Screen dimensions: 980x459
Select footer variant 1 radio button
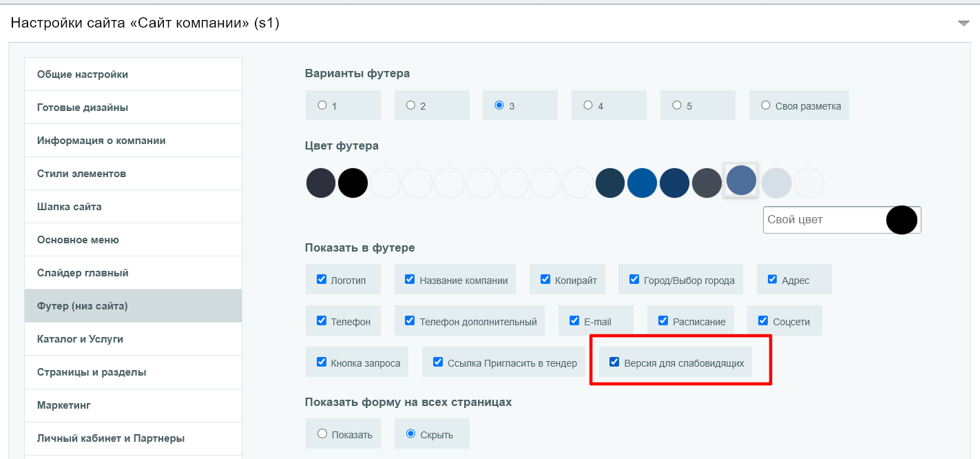pyautogui.click(x=322, y=105)
